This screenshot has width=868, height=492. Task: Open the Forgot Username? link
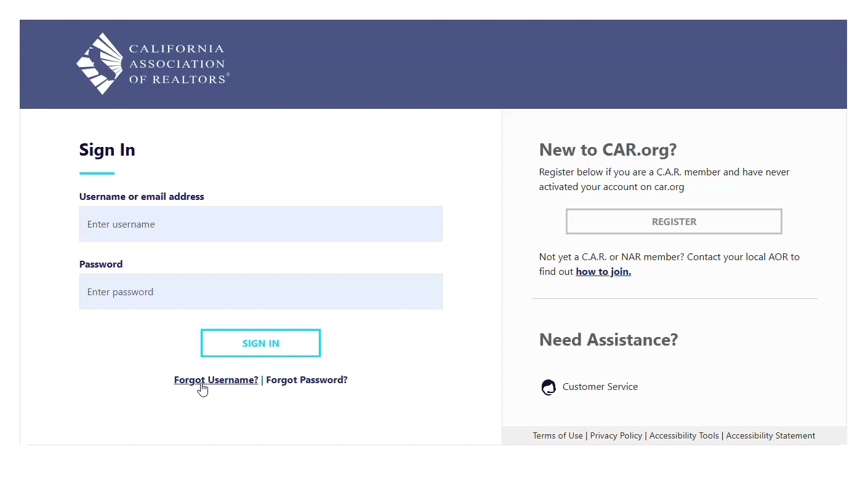click(x=216, y=380)
